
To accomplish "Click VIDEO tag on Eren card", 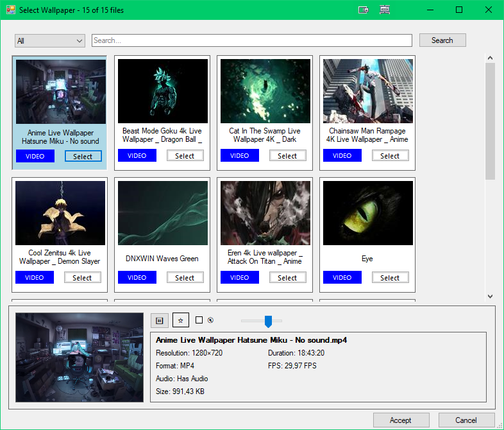I will pos(239,277).
